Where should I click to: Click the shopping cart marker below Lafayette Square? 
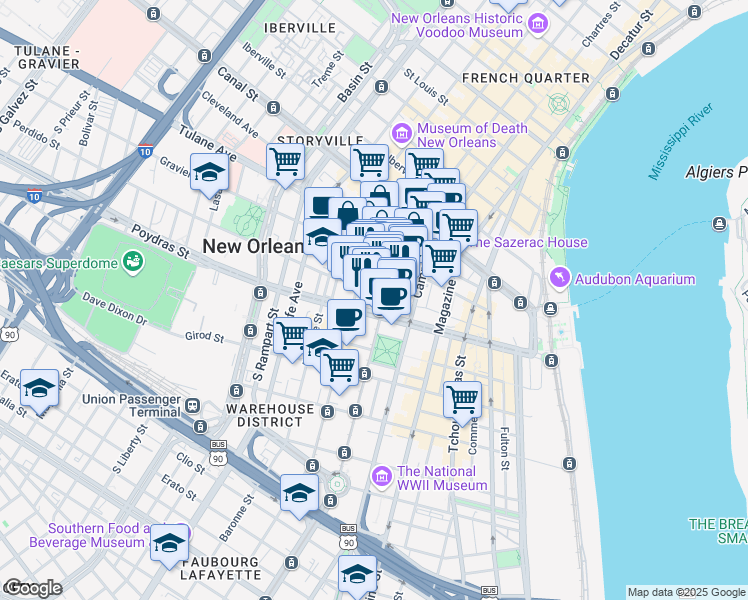pyautogui.click(x=339, y=371)
